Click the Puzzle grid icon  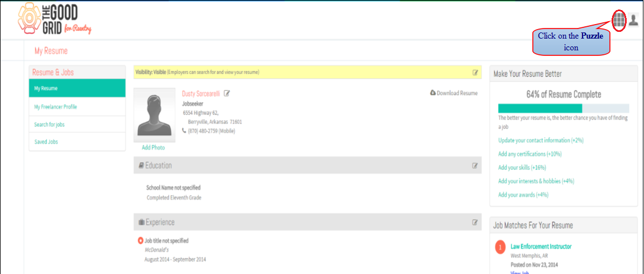click(x=618, y=20)
